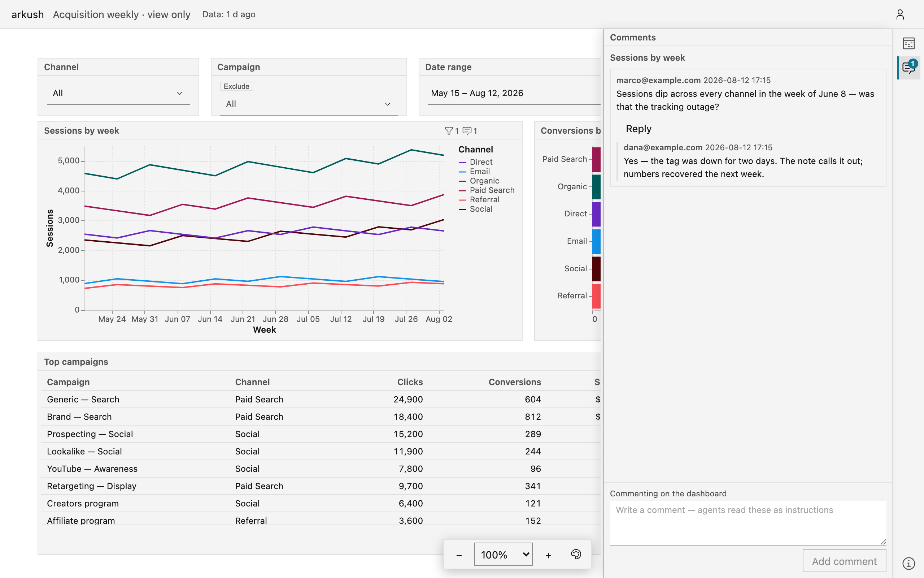This screenshot has height=578, width=924.
Task: Click the Organic legend color swatch
Action: click(x=462, y=181)
